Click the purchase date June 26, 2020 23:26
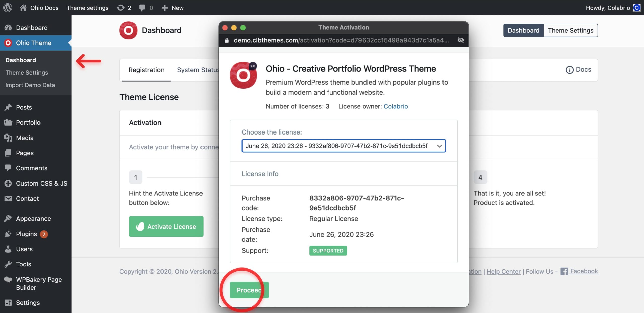The image size is (644, 313). click(341, 234)
